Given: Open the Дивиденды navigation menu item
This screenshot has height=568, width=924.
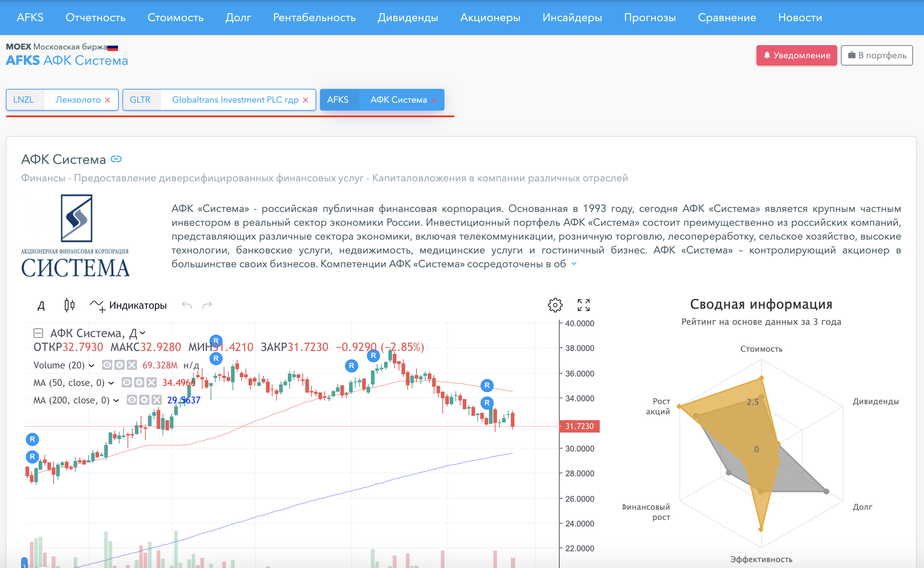Looking at the screenshot, I should click(x=408, y=17).
